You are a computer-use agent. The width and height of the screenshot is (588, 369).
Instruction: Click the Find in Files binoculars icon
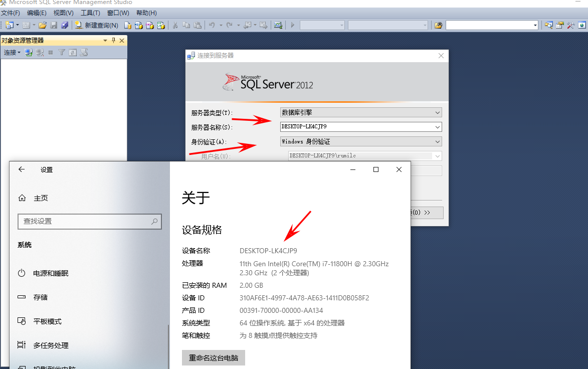[x=438, y=25]
